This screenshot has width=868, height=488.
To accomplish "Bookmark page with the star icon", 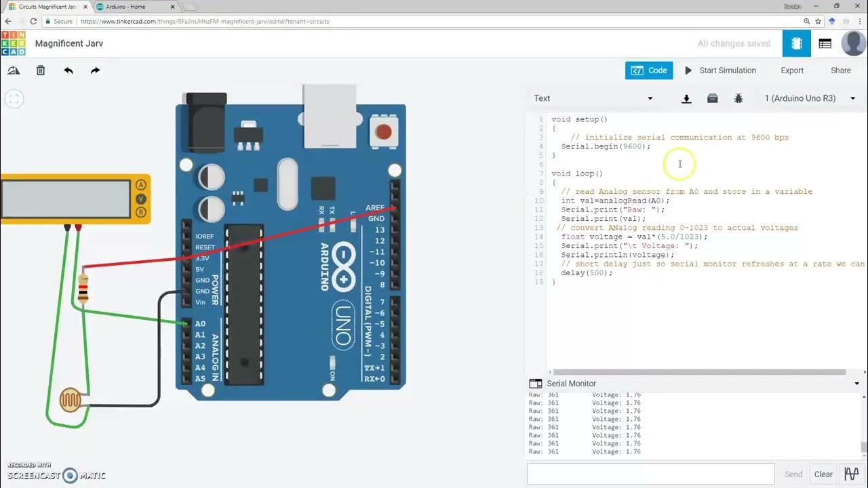I will (x=820, y=21).
